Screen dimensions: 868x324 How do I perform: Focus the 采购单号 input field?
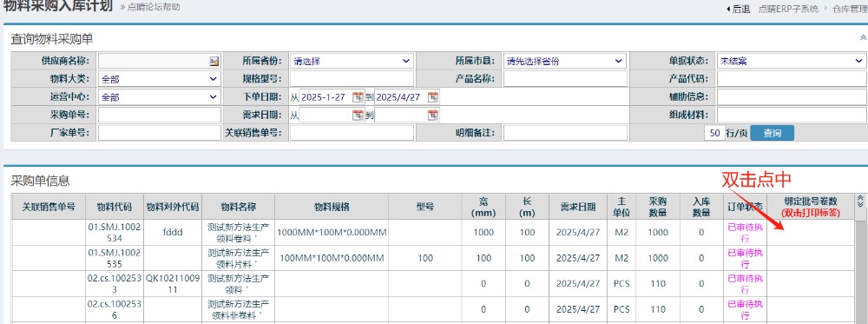coord(160,116)
